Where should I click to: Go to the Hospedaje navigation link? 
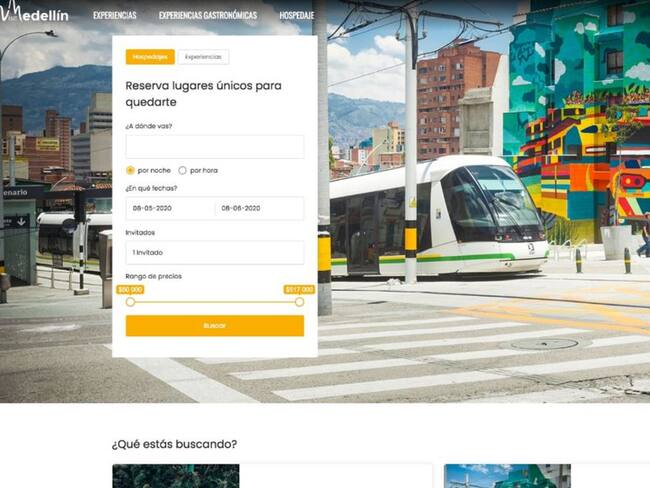coord(297,16)
